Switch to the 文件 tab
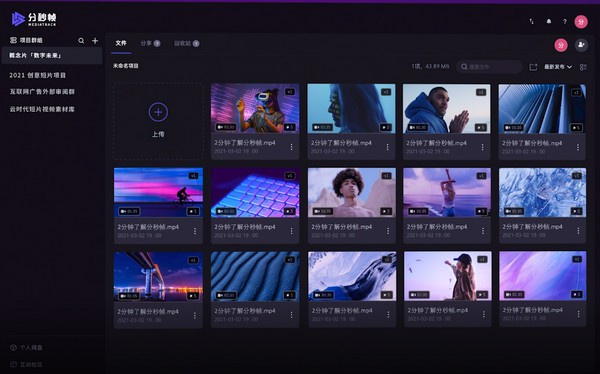The width and height of the screenshot is (600, 374). click(x=121, y=43)
